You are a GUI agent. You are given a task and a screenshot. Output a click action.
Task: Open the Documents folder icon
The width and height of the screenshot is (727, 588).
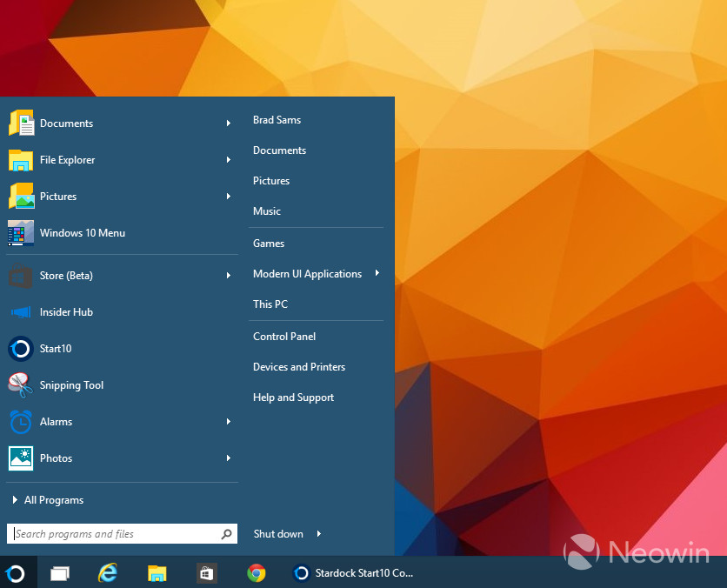[x=21, y=124]
